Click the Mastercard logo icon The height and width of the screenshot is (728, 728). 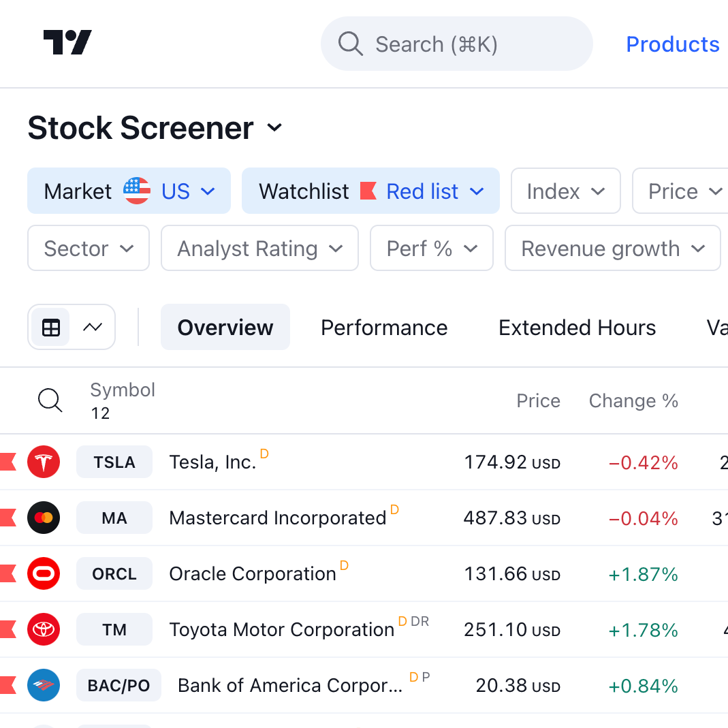(44, 518)
